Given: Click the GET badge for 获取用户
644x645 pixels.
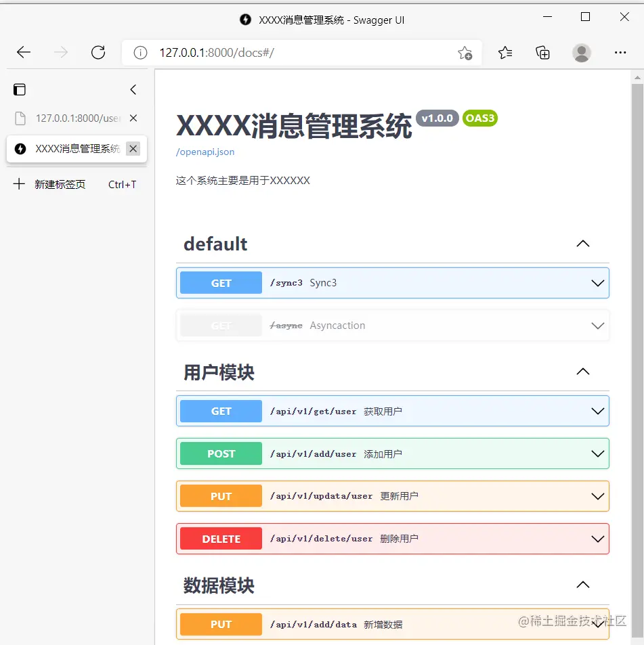Looking at the screenshot, I should tap(221, 411).
